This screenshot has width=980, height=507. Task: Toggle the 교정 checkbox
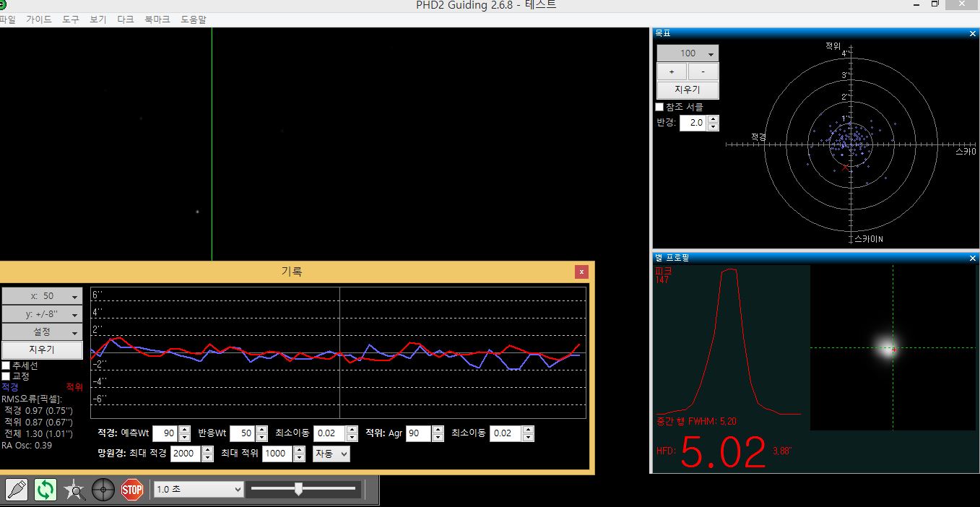pyautogui.click(x=6, y=376)
